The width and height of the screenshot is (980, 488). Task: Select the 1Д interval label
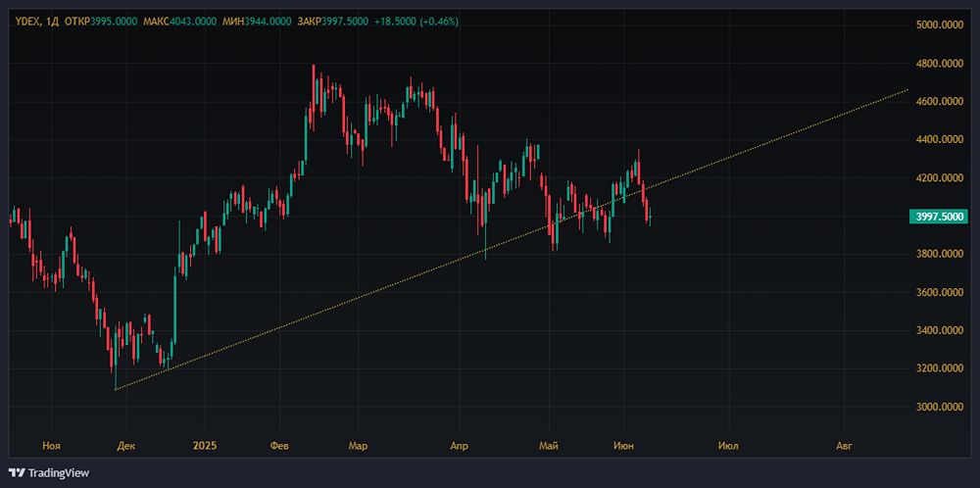52,22
